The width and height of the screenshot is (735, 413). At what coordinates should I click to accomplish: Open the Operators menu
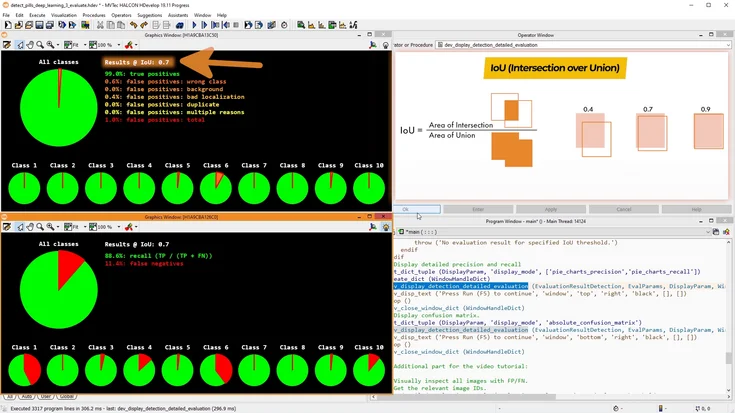coord(120,15)
